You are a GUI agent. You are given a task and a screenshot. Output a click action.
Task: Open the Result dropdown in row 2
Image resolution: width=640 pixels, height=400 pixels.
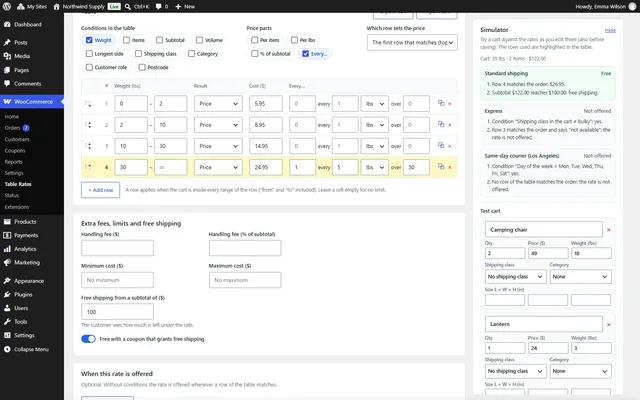(x=218, y=125)
